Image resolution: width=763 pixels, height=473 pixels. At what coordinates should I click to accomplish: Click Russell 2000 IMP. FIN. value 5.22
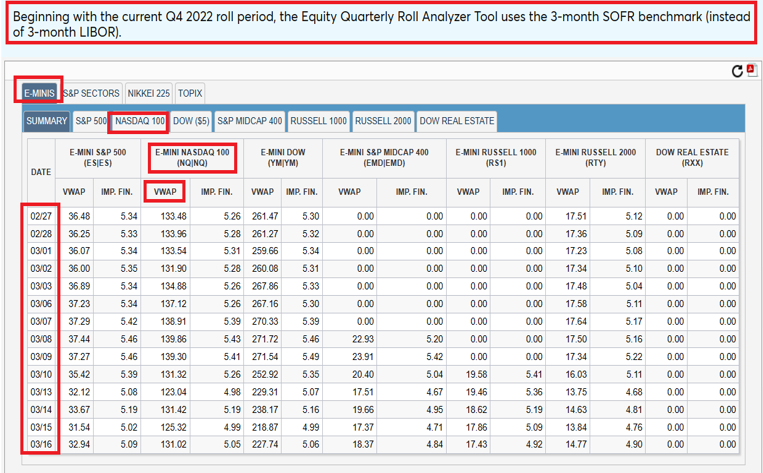click(634, 357)
